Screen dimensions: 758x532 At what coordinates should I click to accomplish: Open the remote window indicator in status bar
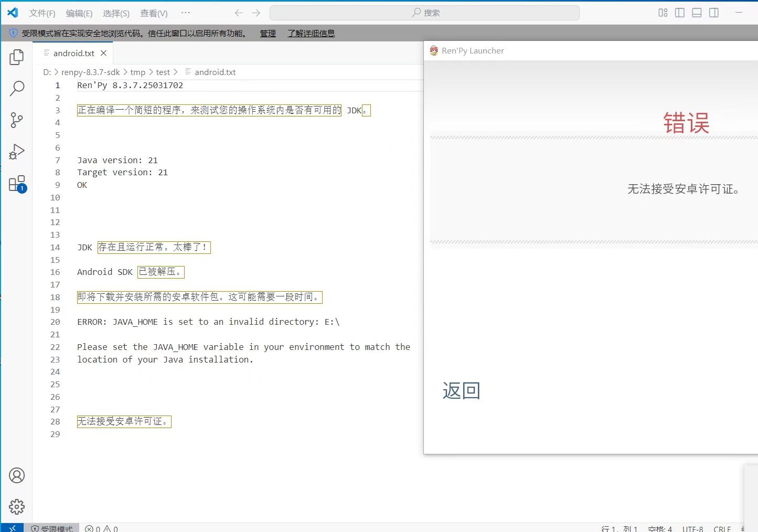click(x=12, y=528)
